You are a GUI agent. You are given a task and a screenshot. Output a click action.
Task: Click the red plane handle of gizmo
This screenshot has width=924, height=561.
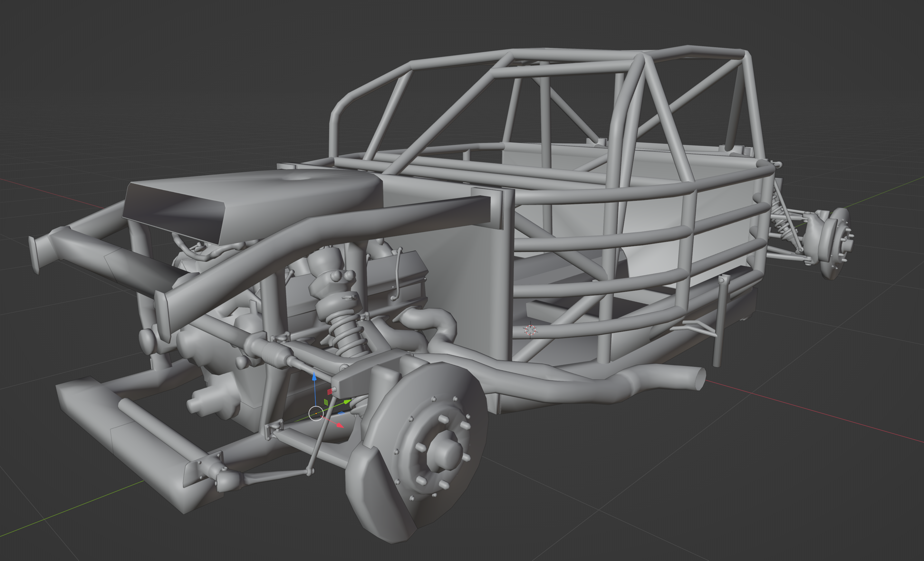(330, 392)
